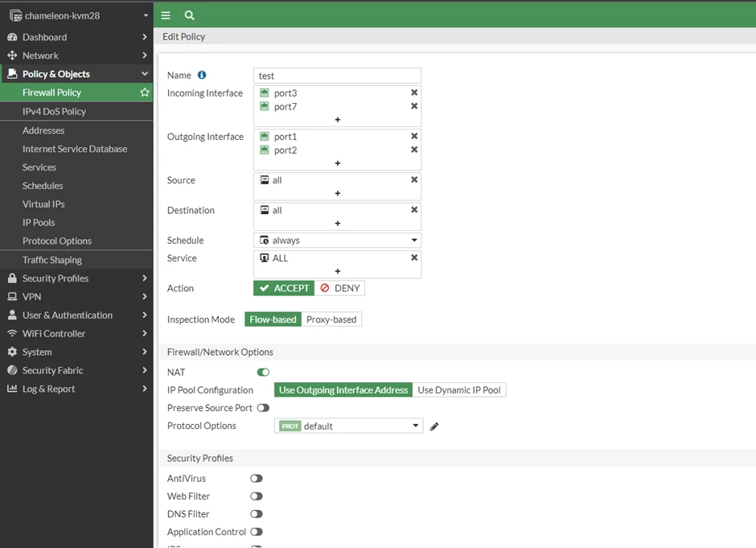This screenshot has height=548, width=756.
Task: Add an entry with Incoming Interface plus
Action: (338, 120)
